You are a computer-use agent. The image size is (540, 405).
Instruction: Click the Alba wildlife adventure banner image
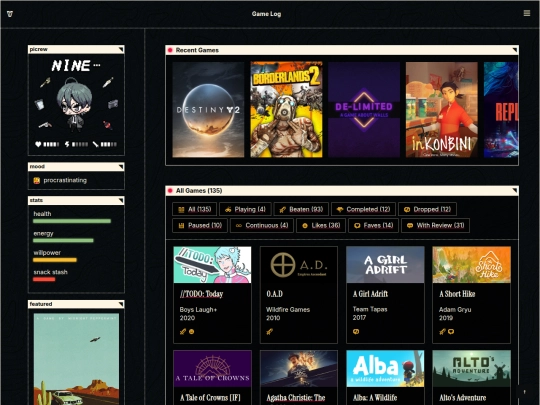[385, 368]
